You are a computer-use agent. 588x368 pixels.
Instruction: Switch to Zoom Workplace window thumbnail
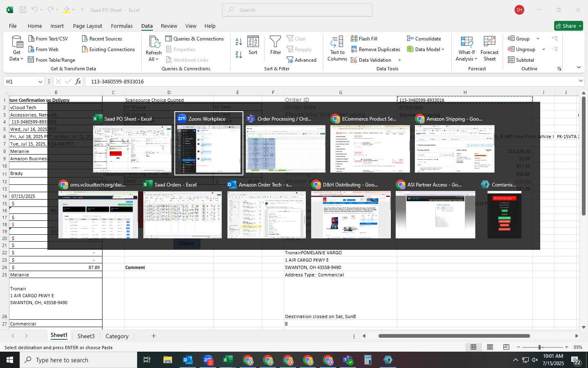pos(209,143)
